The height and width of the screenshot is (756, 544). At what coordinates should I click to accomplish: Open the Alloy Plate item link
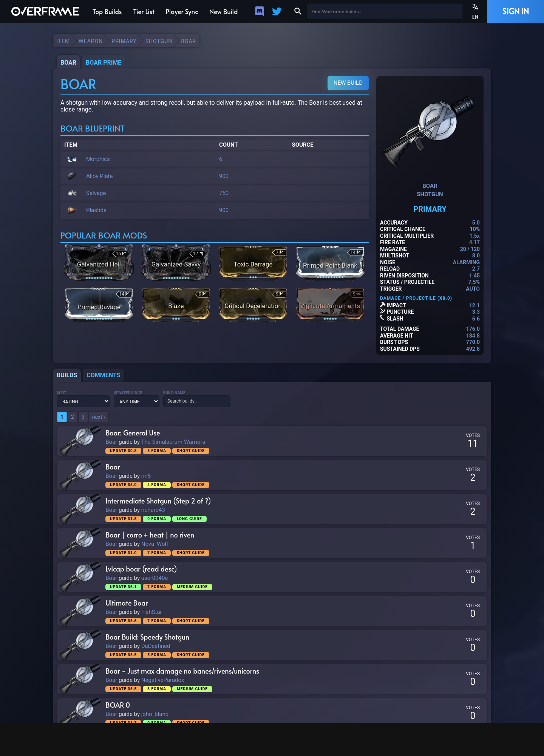(99, 176)
